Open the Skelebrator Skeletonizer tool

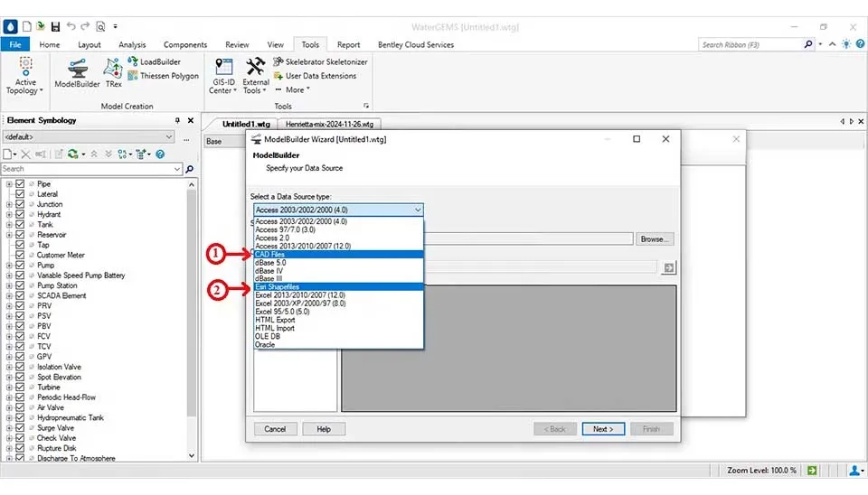pos(320,62)
